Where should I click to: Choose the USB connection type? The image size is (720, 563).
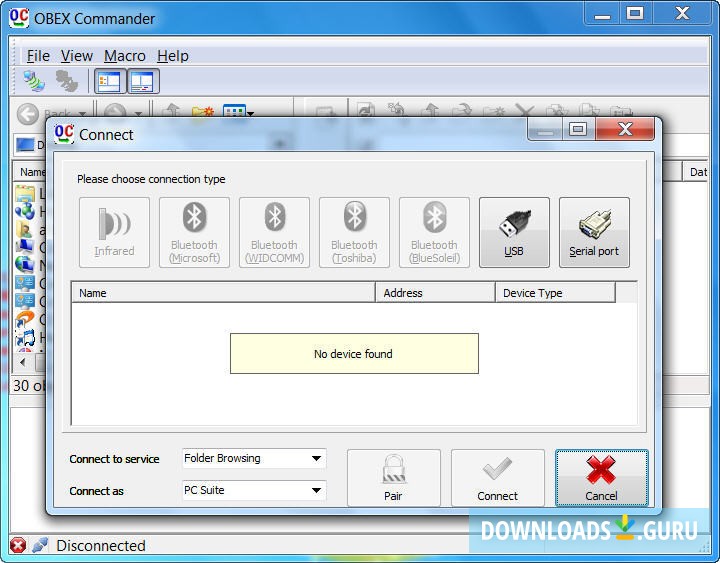click(514, 232)
